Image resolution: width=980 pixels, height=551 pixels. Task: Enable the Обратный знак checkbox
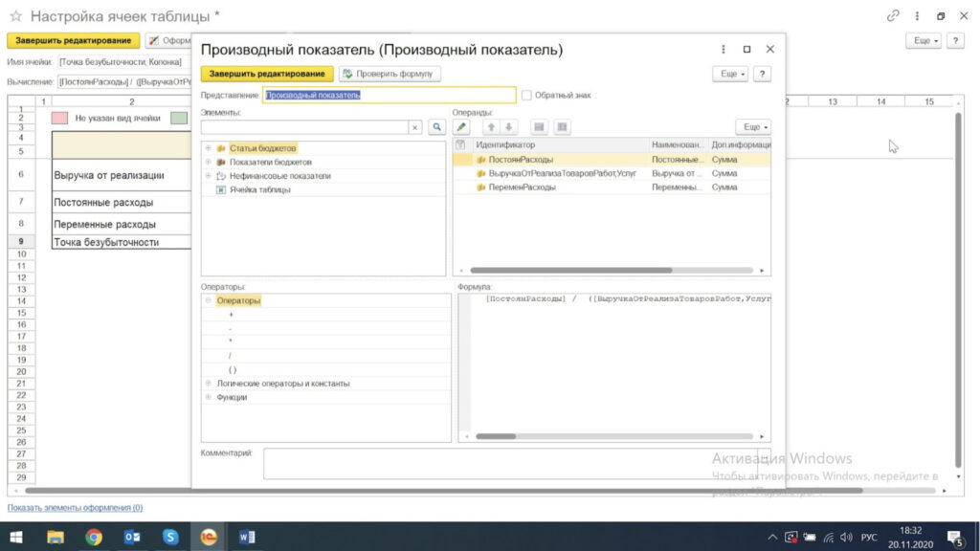click(526, 96)
